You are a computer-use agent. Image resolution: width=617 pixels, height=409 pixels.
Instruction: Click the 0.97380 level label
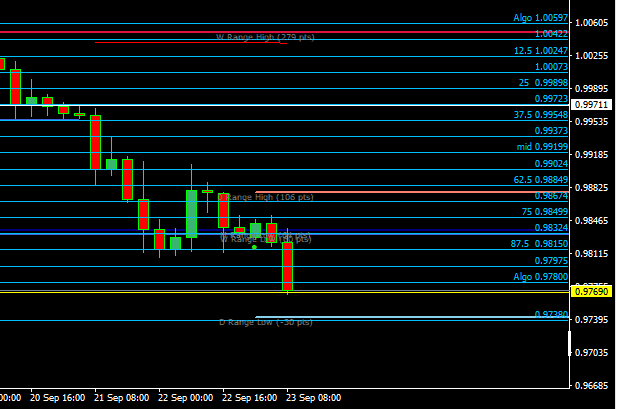551,314
